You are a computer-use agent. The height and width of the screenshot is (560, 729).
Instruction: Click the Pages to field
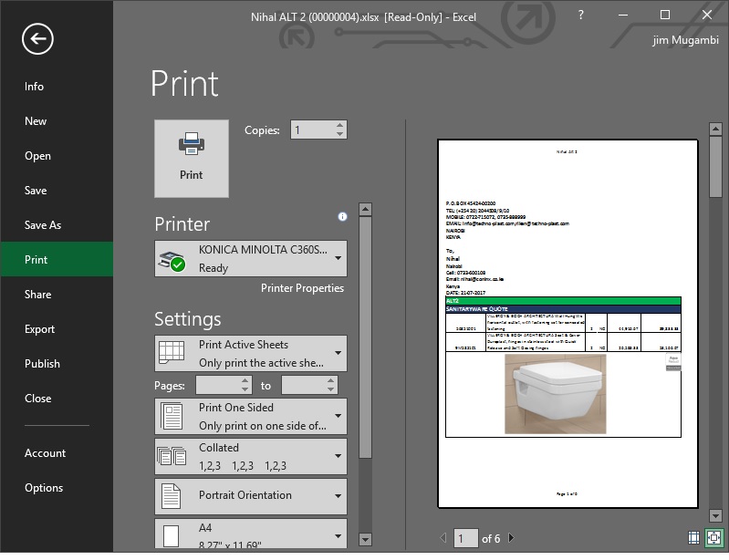coord(304,385)
